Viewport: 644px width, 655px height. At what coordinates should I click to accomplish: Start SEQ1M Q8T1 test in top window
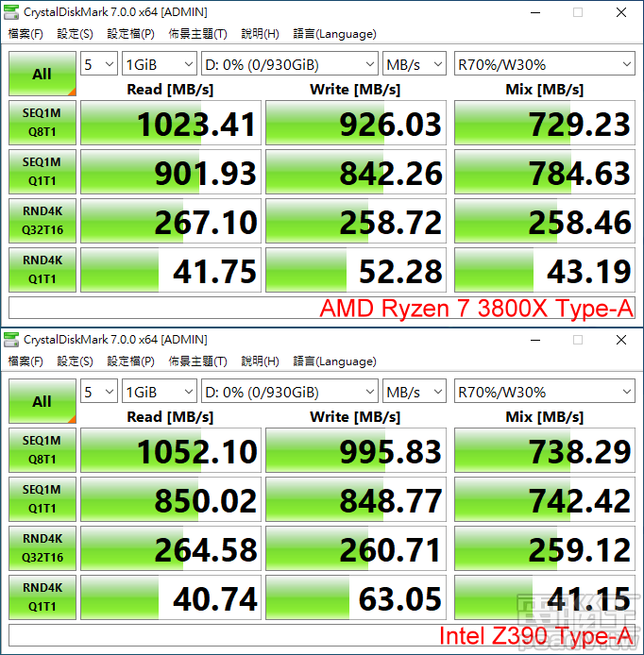(42, 123)
